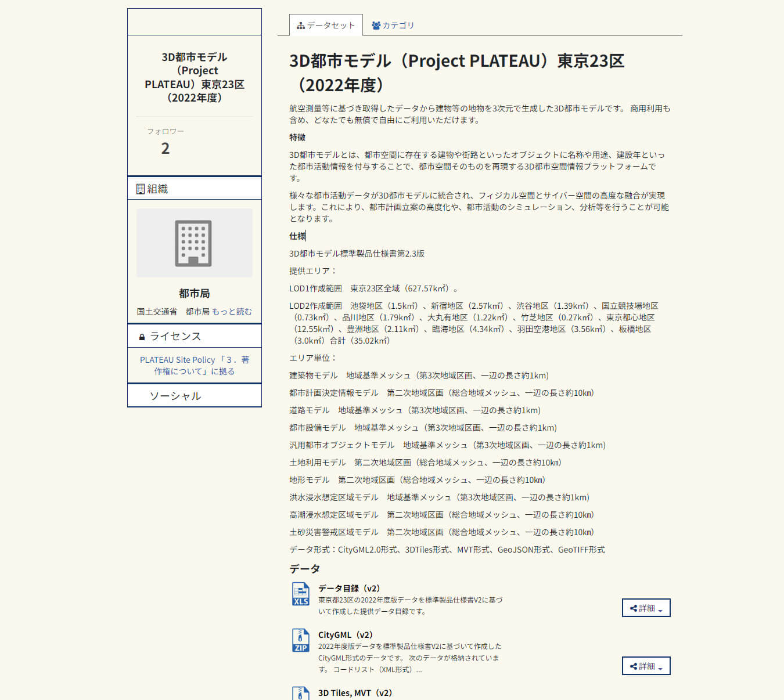Click the データ section heading
The height and width of the screenshot is (700, 784).
pos(304,569)
